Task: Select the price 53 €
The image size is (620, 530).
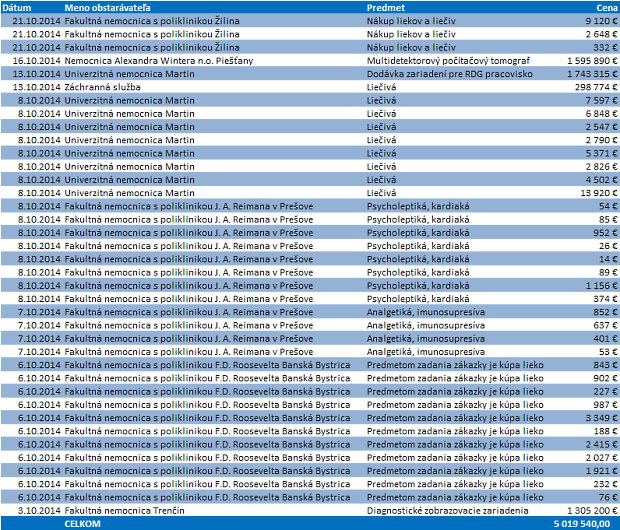Action: [x=608, y=352]
